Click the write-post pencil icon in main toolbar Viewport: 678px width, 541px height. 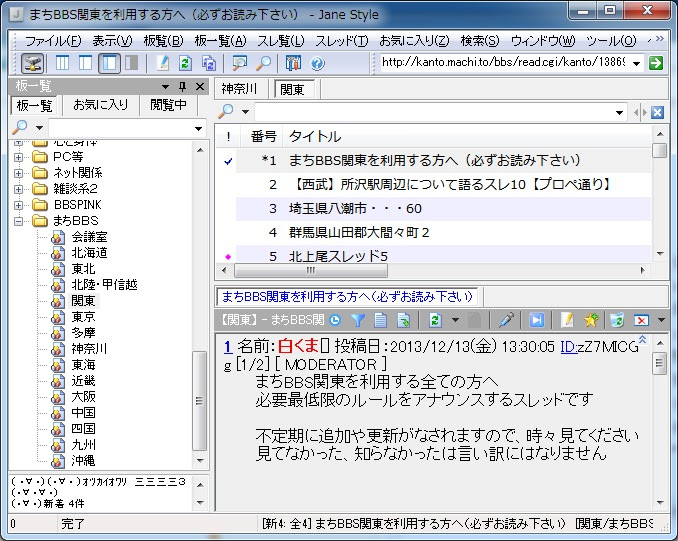coord(163,63)
